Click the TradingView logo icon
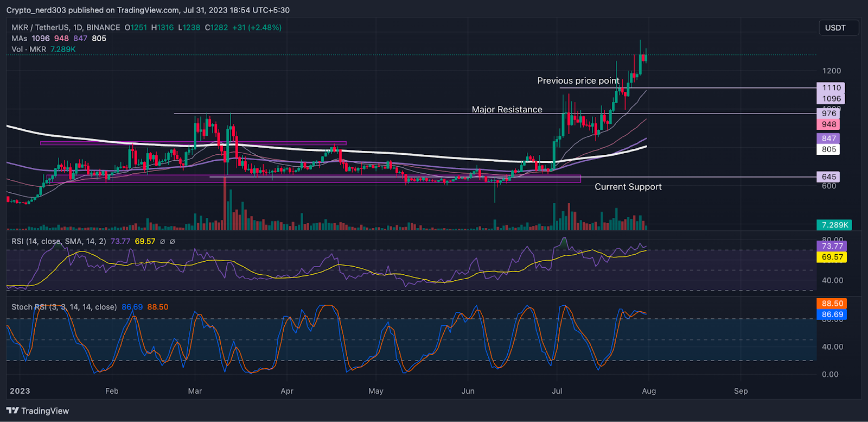Viewport: 868px width, 422px height. (12, 411)
